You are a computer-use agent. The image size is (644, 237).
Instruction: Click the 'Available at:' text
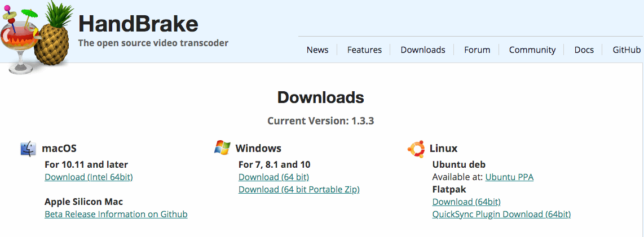[x=457, y=177]
